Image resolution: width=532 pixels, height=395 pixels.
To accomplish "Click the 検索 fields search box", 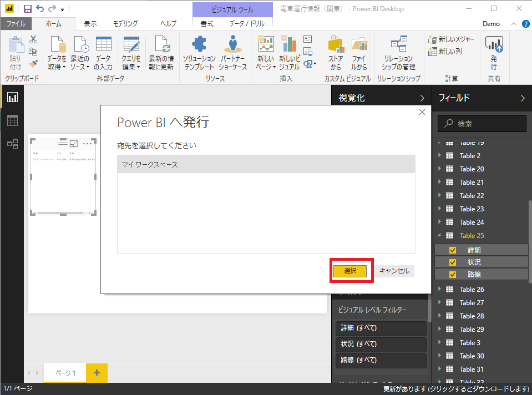I will pos(482,124).
